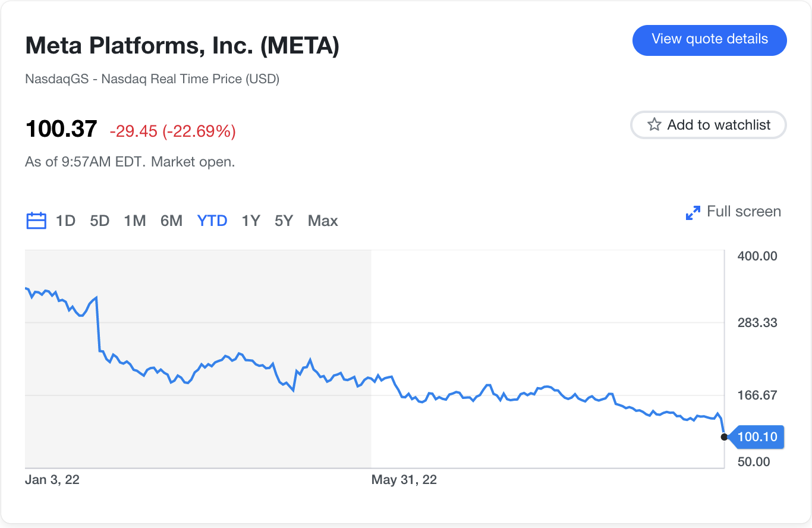
Task: Click the Meta Platforms, Inc. (META) heading
Action: tap(182, 46)
